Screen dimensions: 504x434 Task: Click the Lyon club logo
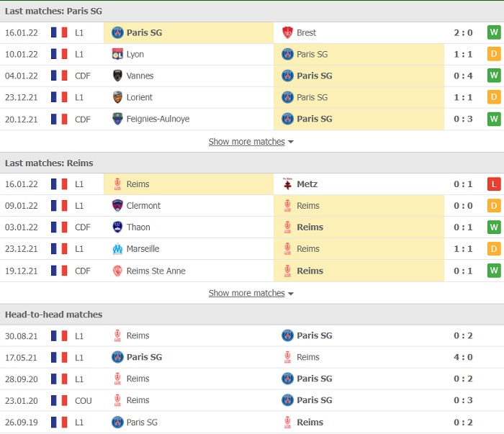point(117,54)
